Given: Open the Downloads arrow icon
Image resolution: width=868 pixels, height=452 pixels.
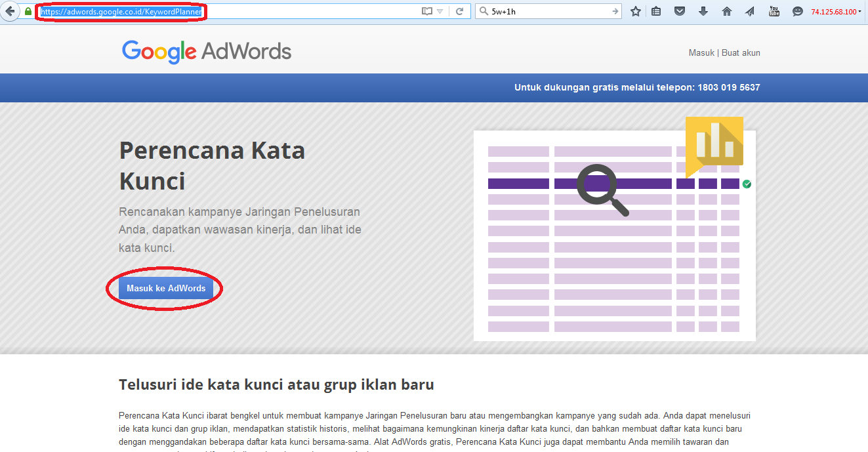Looking at the screenshot, I should (x=703, y=11).
